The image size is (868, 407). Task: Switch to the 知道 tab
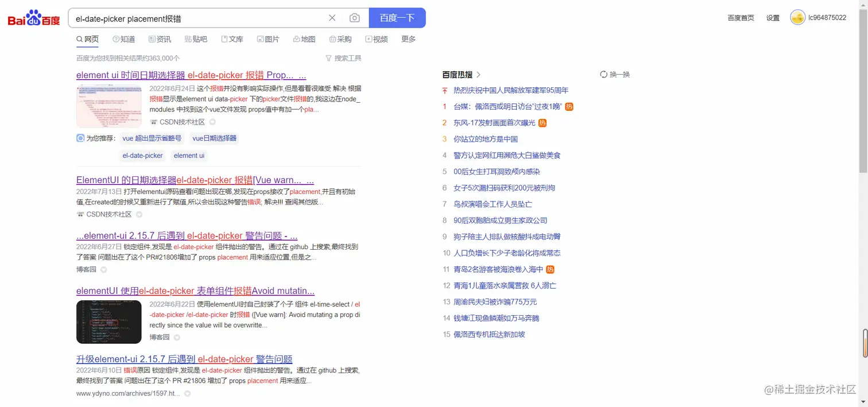tap(124, 39)
